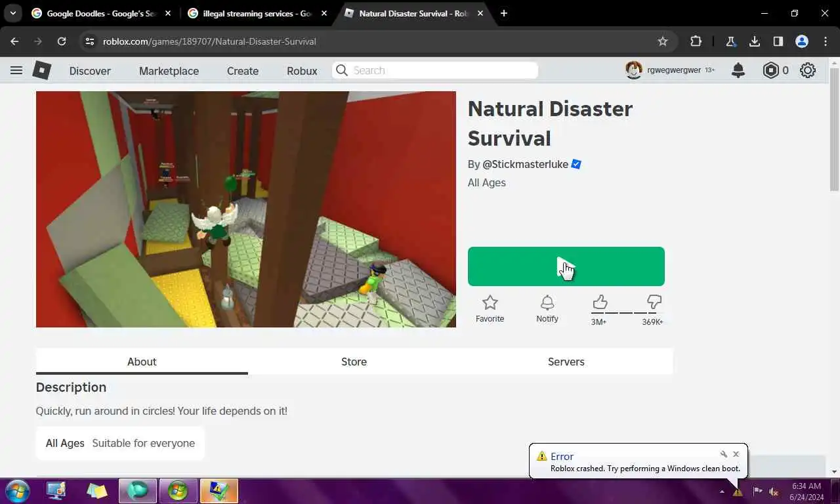Click the "3M+" likes count
The height and width of the screenshot is (504, 840).
(598, 322)
